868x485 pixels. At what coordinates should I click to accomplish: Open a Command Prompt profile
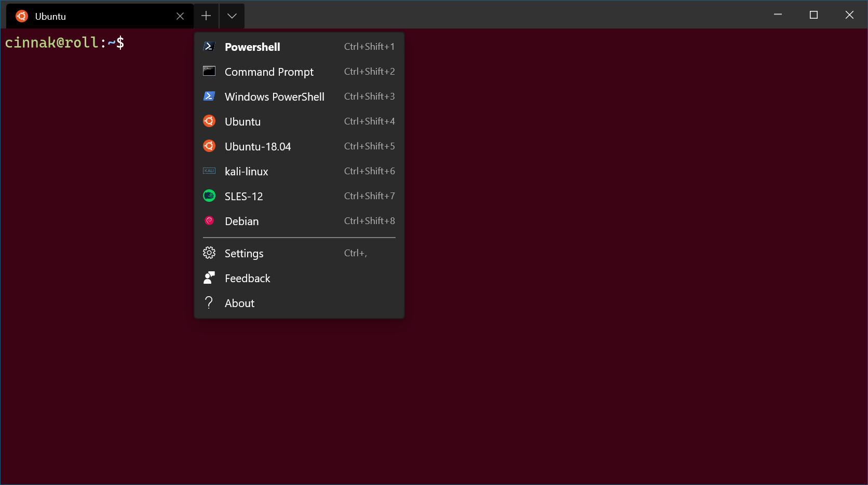(x=299, y=72)
